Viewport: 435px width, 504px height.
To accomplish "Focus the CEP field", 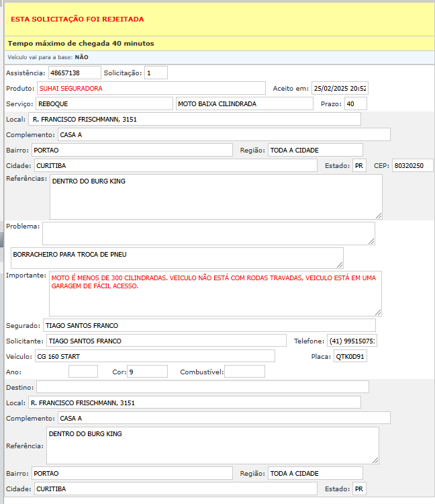I will [x=412, y=165].
